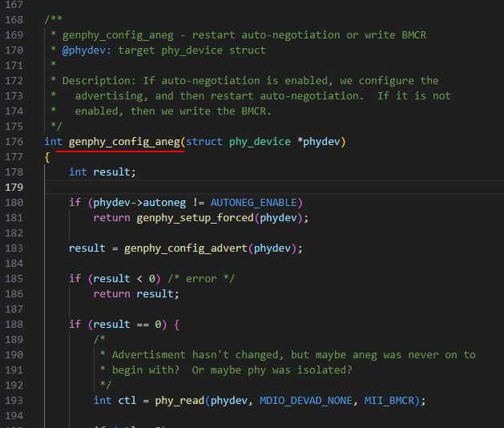Click the MDIO_DEVAD_NONE macro
Viewport: 504px width, 428px height.
[306, 401]
